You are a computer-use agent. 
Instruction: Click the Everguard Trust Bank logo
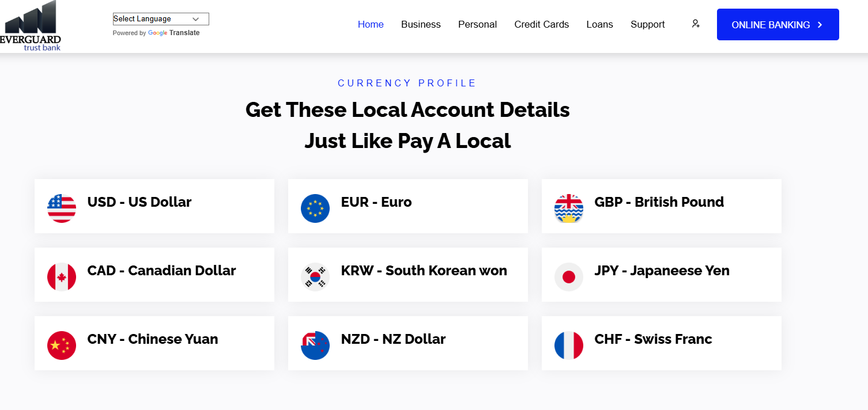click(x=32, y=26)
